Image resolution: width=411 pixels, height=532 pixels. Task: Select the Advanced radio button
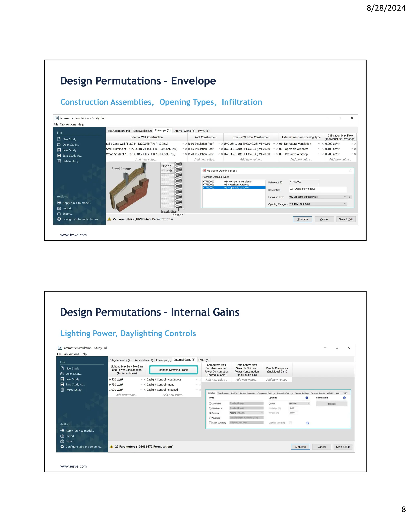pos(210,418)
